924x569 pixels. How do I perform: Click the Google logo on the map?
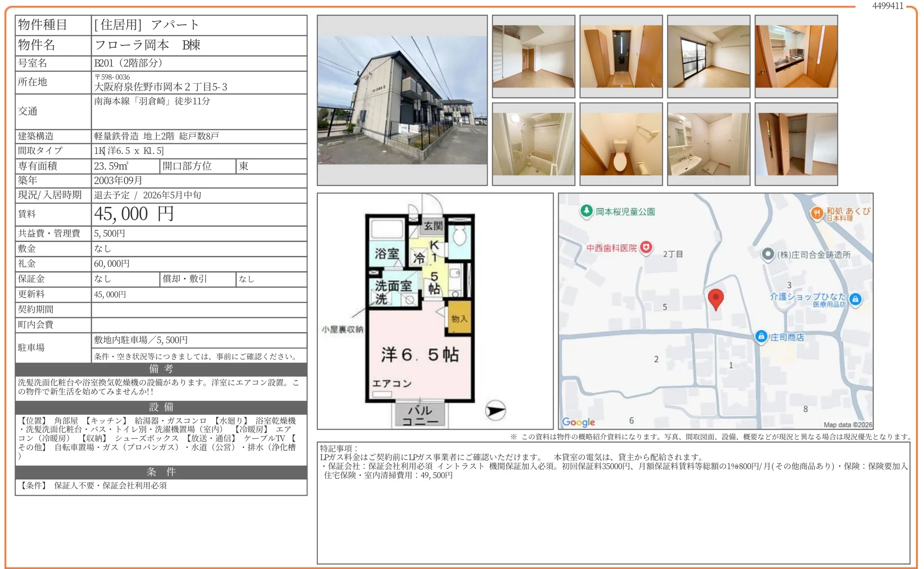point(578,422)
